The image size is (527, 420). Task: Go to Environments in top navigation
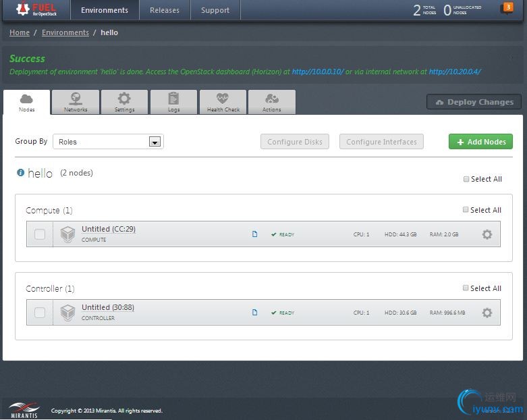(105, 10)
